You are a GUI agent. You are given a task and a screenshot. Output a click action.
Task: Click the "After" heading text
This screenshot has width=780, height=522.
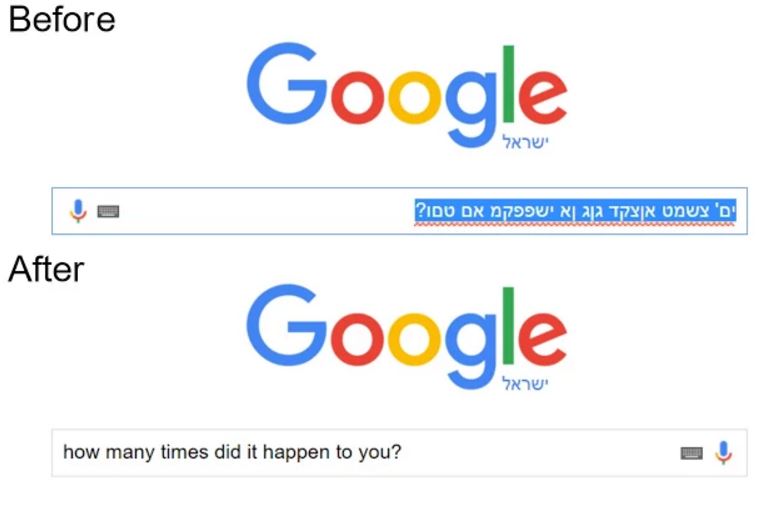tap(47, 268)
